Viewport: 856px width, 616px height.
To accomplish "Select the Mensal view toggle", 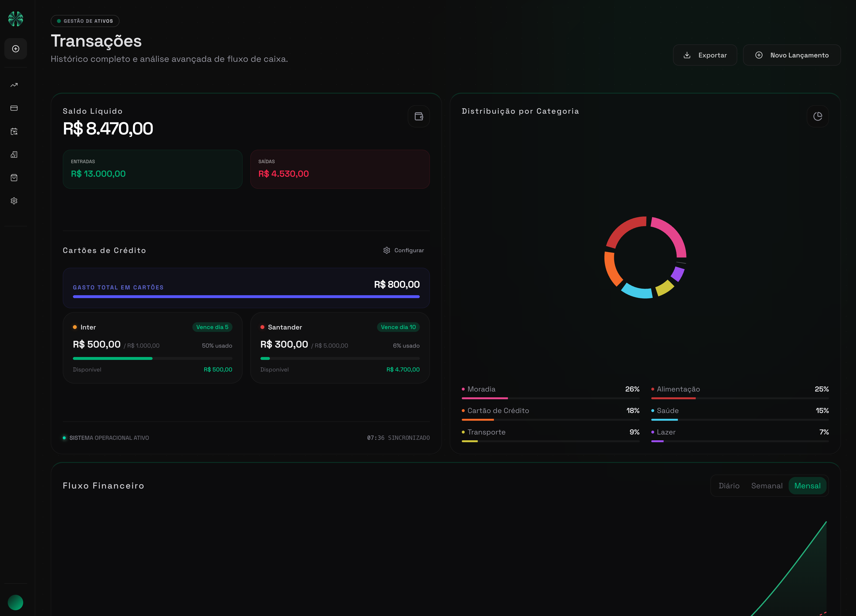I will point(807,486).
